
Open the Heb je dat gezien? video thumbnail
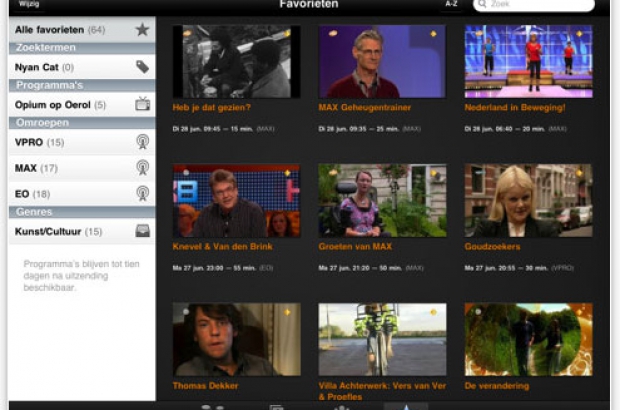236,61
